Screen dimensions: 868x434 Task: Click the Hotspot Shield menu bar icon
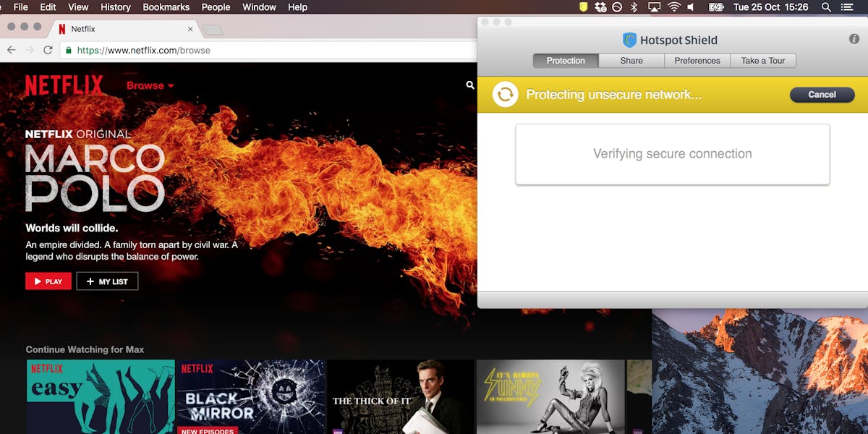point(584,7)
